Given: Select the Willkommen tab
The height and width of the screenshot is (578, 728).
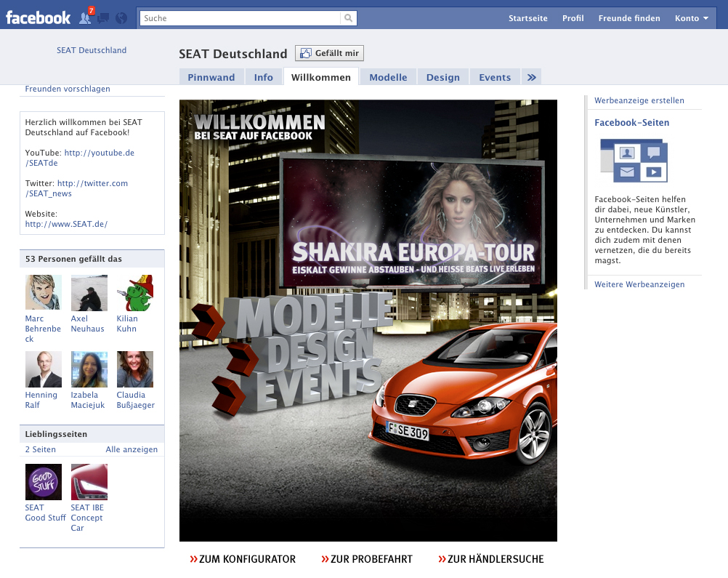Looking at the screenshot, I should 321,77.
